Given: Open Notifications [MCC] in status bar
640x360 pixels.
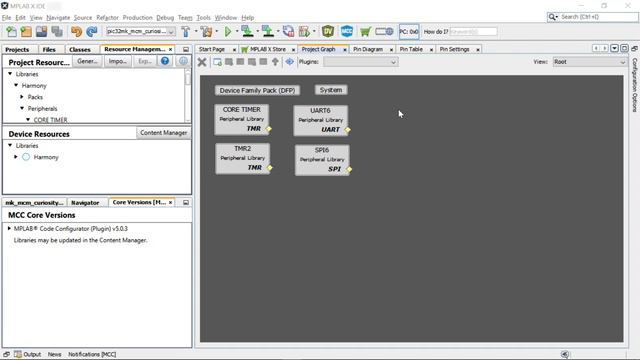Looking at the screenshot, I should pos(92,354).
